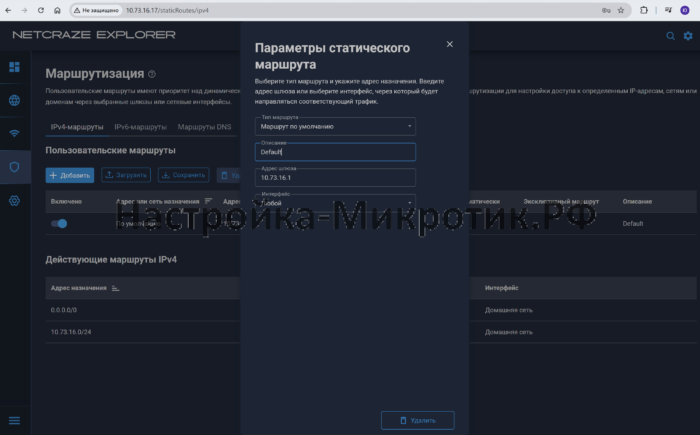Switch to the IPv4-маршруты tab
Image resolution: width=700 pixels, height=435 pixels.
pos(77,127)
